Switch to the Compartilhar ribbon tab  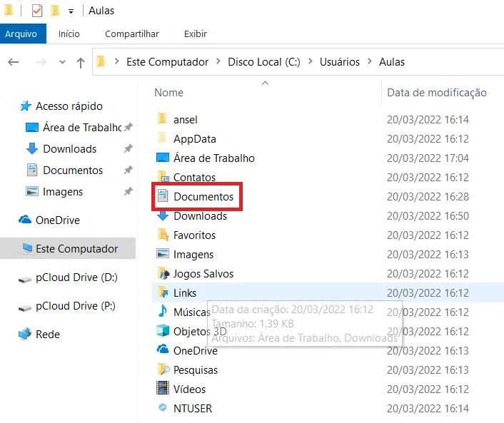[x=132, y=34]
